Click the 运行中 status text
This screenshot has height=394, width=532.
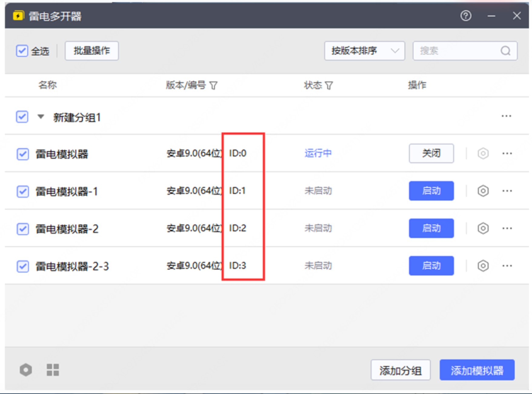click(x=318, y=153)
